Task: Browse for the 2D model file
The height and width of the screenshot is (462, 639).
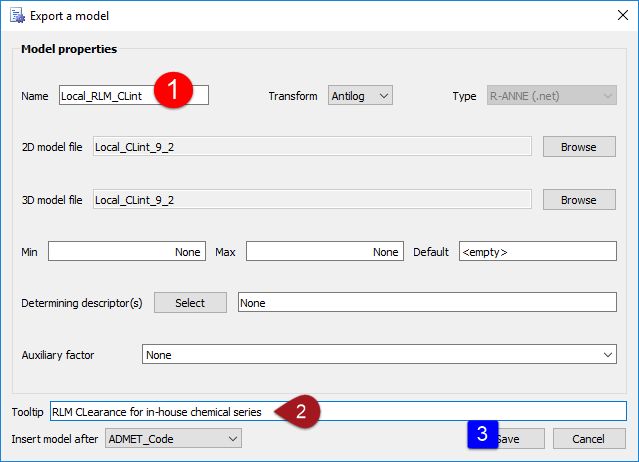Action: point(579,146)
